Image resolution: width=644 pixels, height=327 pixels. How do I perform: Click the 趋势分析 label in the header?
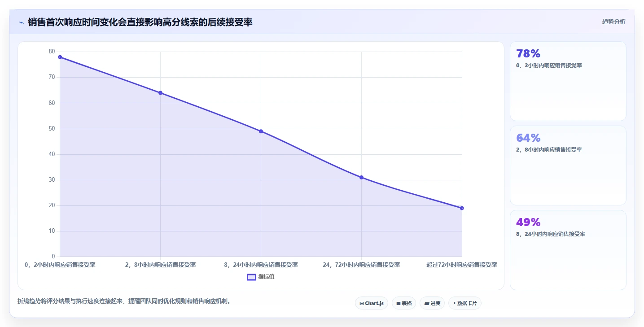(x=613, y=22)
